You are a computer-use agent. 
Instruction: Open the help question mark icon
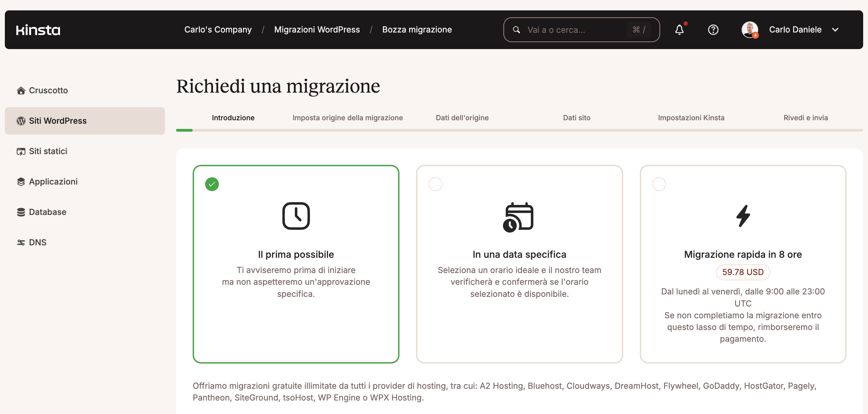coord(713,30)
